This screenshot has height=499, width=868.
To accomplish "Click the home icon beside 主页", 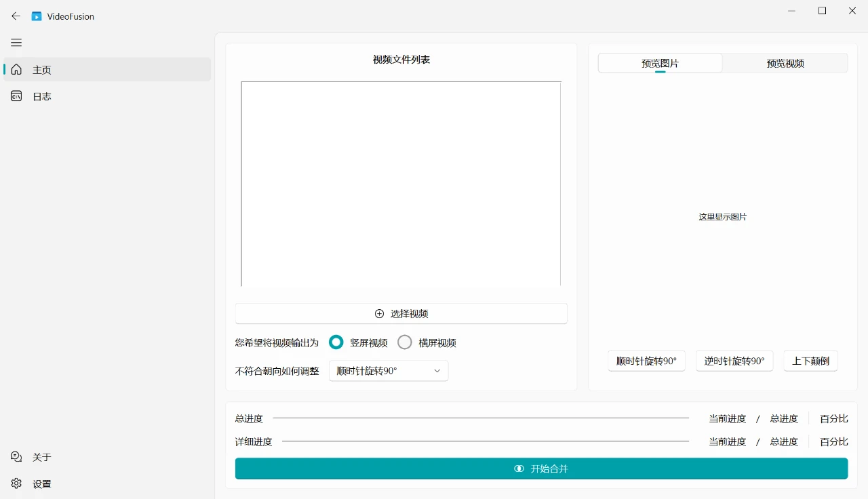I will tap(16, 69).
